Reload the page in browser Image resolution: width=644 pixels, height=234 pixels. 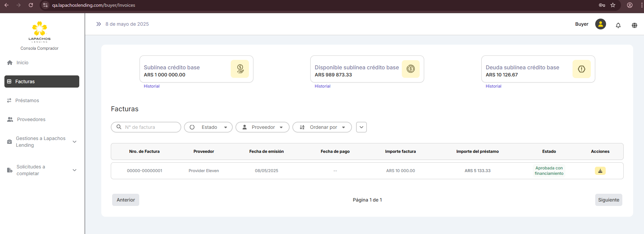[31, 5]
